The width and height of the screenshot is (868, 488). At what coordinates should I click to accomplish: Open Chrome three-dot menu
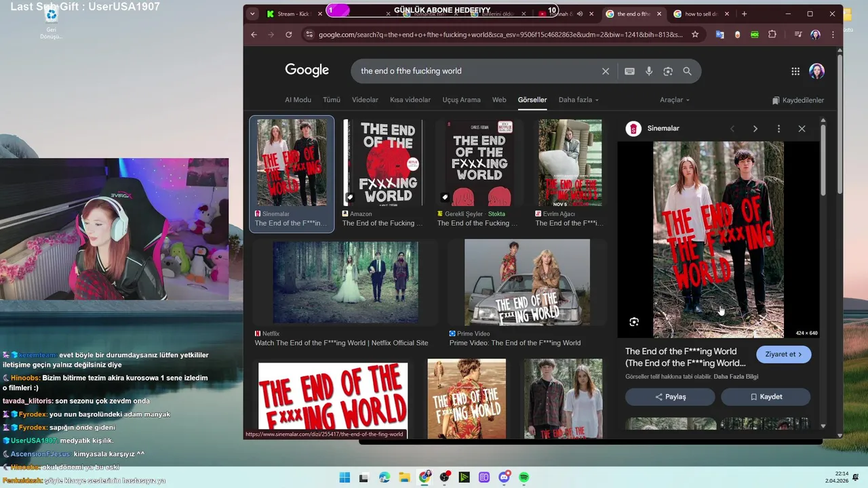click(833, 35)
